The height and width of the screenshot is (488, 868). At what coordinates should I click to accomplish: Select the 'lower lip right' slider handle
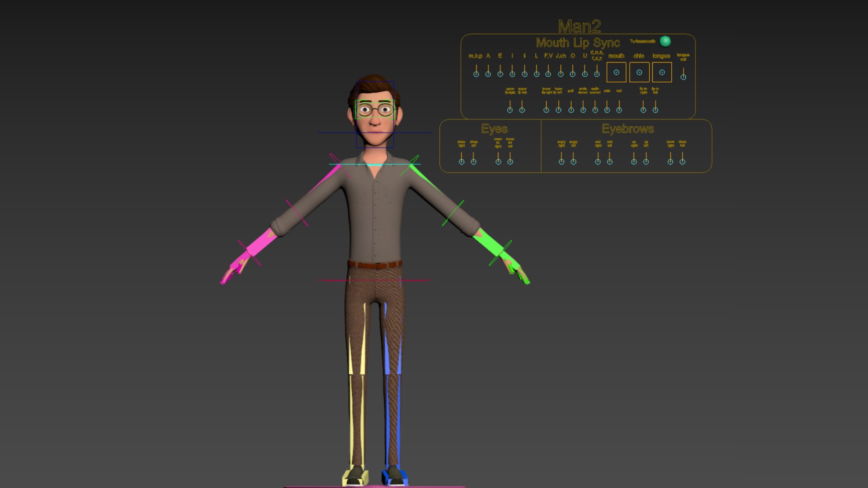click(546, 110)
